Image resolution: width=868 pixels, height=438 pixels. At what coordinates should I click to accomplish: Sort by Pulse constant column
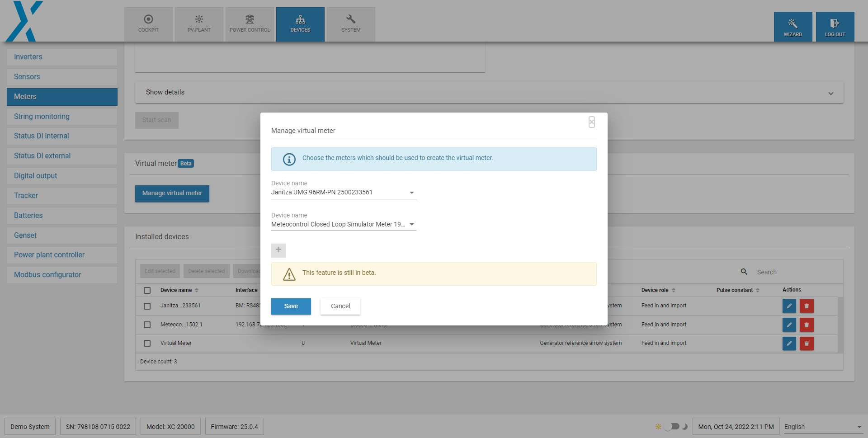tap(738, 290)
